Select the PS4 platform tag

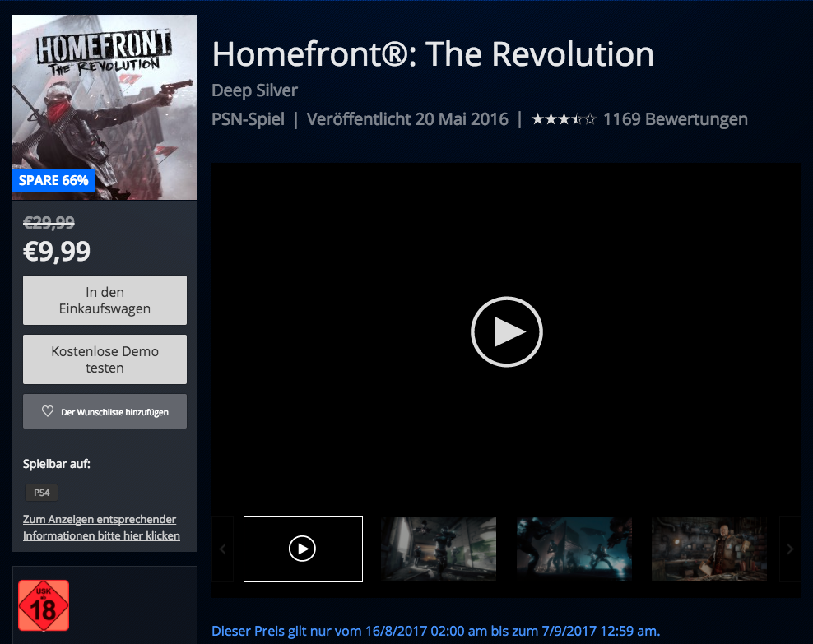click(41, 492)
